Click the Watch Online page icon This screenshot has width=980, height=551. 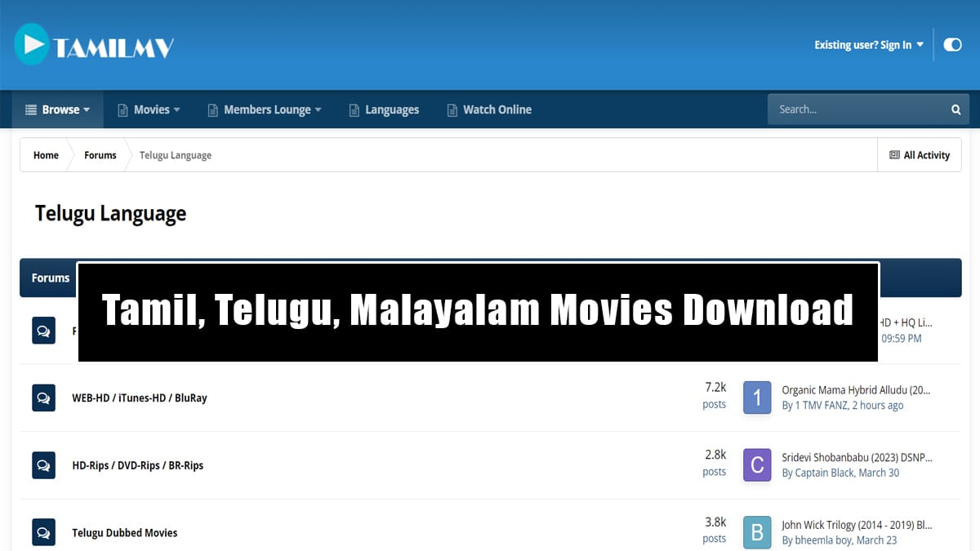452,110
